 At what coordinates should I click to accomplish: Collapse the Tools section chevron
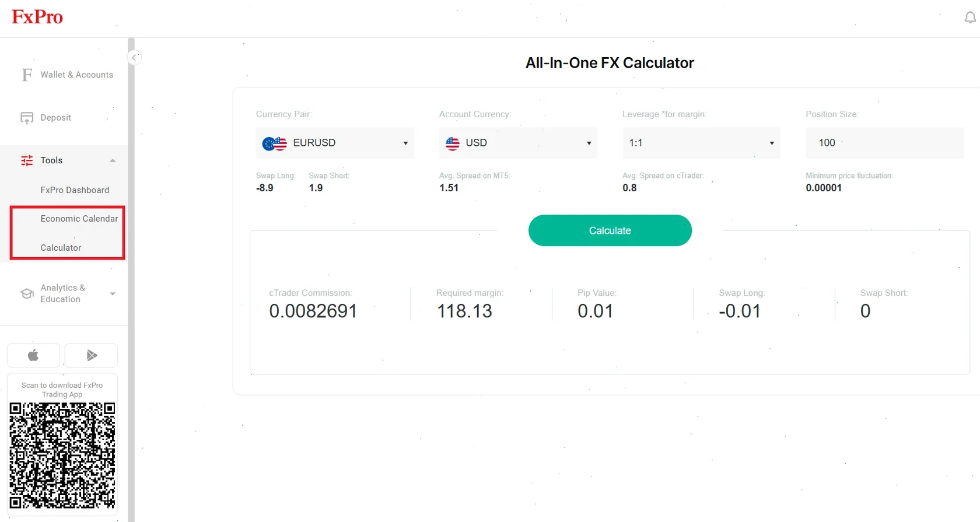[x=112, y=160]
